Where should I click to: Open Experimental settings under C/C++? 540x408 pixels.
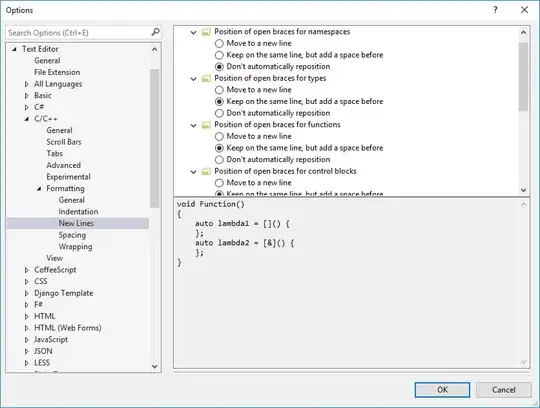(68, 177)
